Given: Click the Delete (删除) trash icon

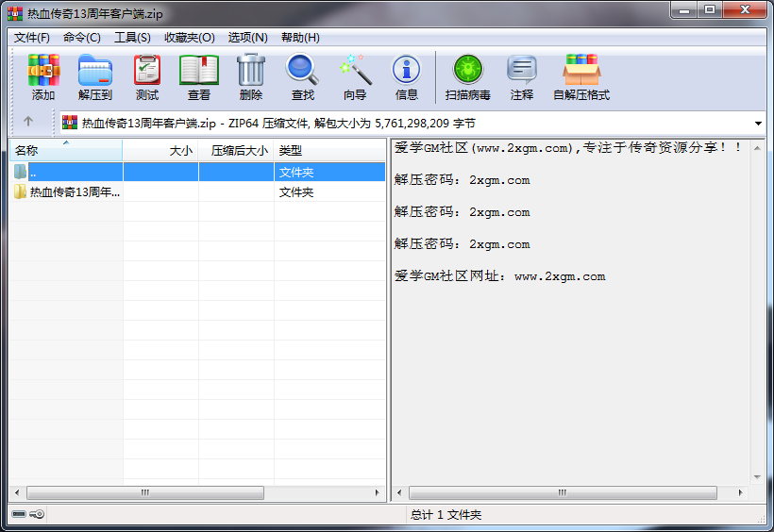Looking at the screenshot, I should pos(251,70).
